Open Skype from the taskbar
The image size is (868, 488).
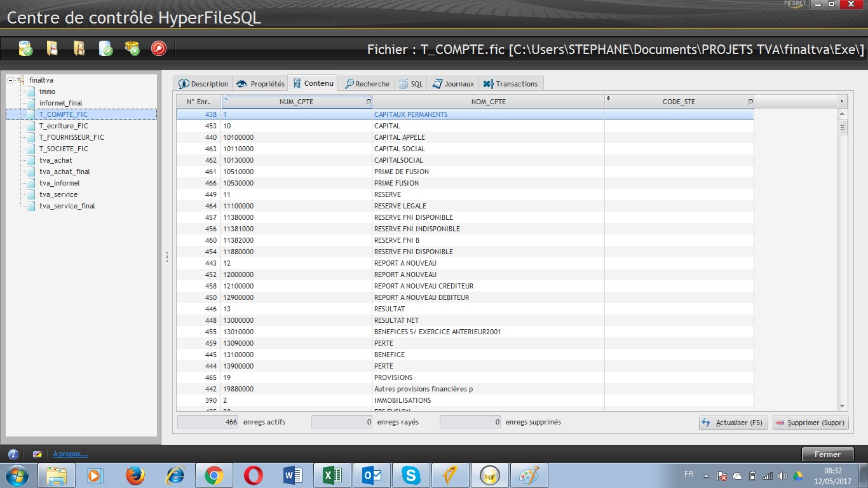point(410,475)
